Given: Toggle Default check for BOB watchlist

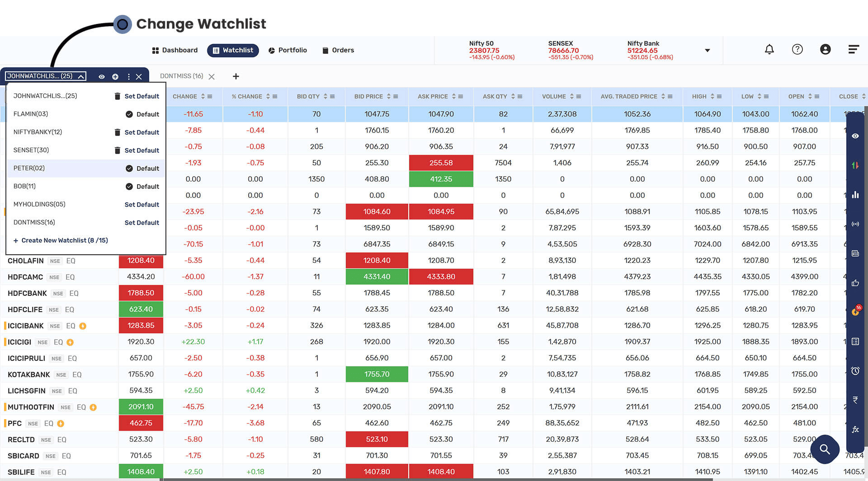Looking at the screenshot, I should point(129,187).
